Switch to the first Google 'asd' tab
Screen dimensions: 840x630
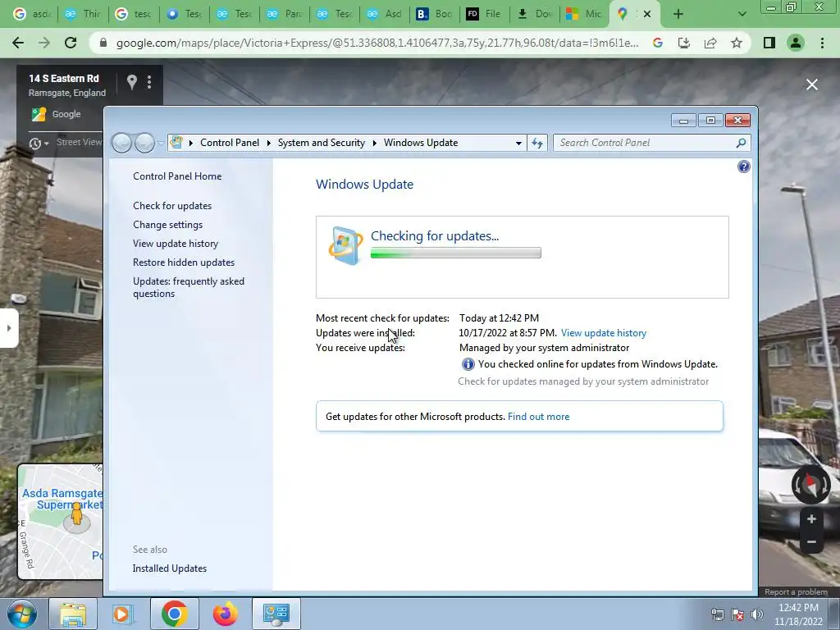tap(31, 14)
